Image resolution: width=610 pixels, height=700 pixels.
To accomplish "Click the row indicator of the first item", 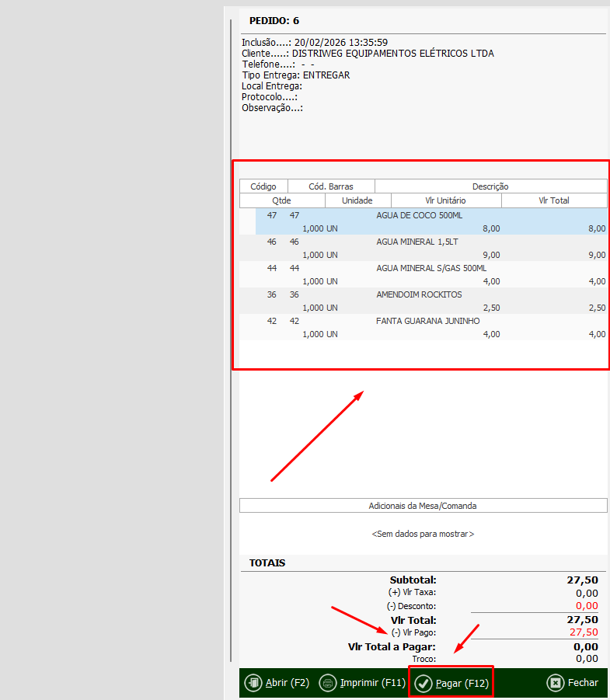I will pyautogui.click(x=247, y=221).
